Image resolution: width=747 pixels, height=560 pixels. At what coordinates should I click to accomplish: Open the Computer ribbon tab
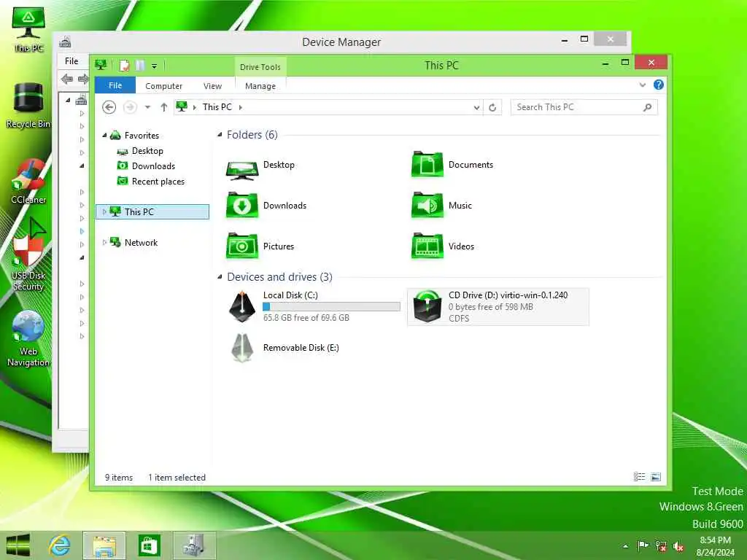(164, 86)
